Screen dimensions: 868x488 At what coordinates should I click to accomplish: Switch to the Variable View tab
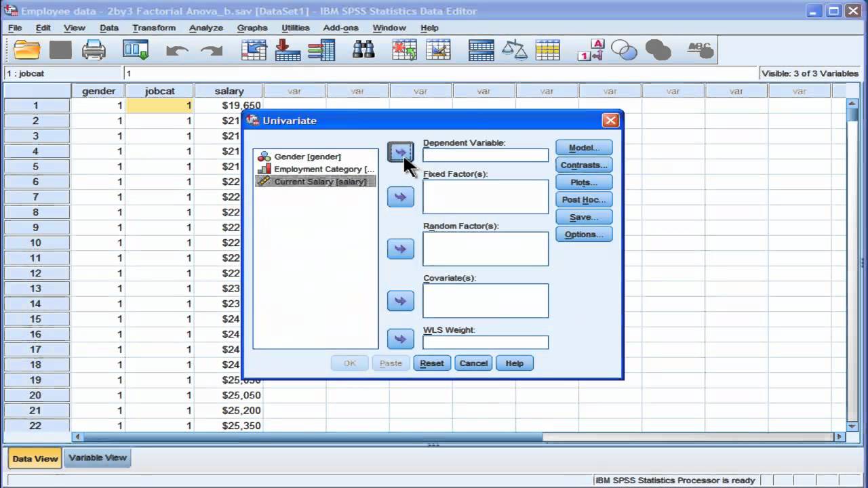(98, 457)
